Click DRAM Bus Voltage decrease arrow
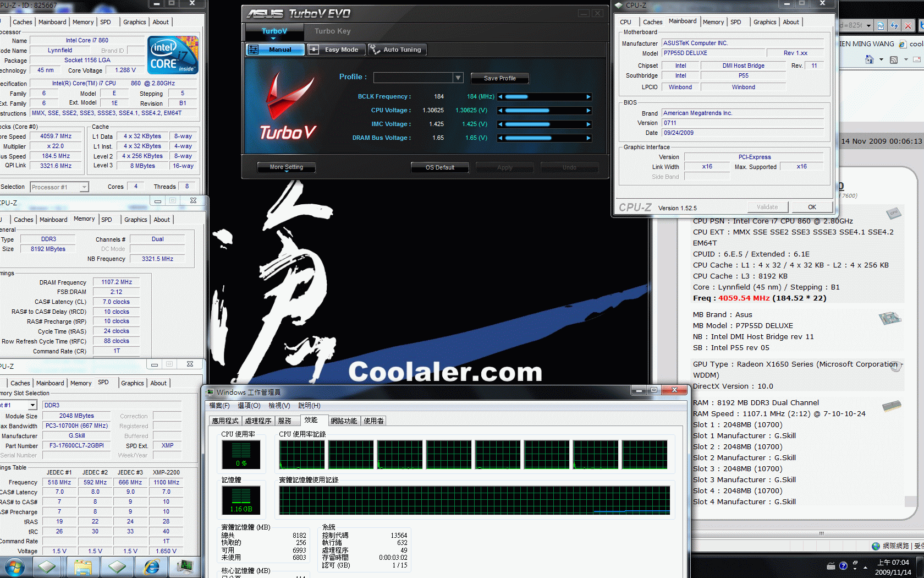 pyautogui.click(x=501, y=138)
